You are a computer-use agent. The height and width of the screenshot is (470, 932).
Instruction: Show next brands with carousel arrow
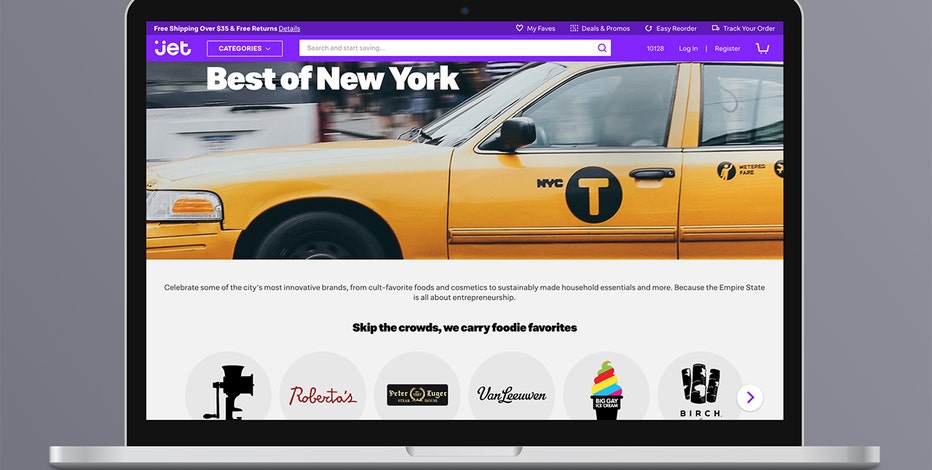pos(750,398)
